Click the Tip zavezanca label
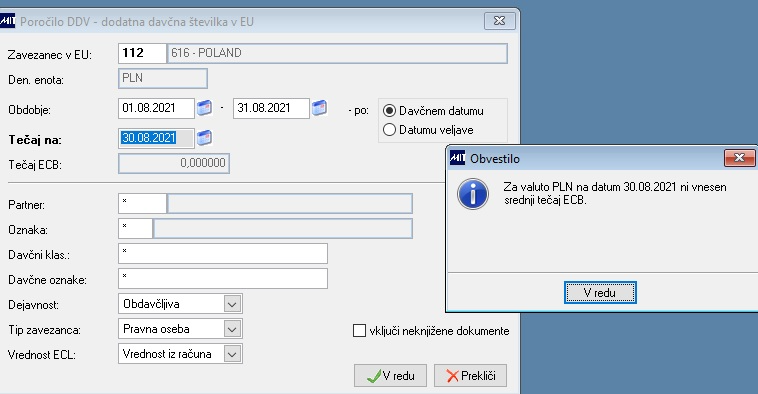 tap(44, 330)
